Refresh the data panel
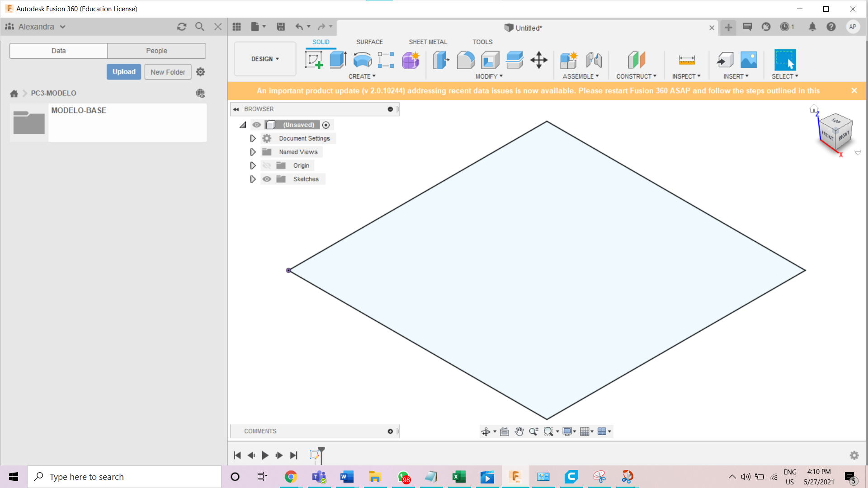 point(182,27)
